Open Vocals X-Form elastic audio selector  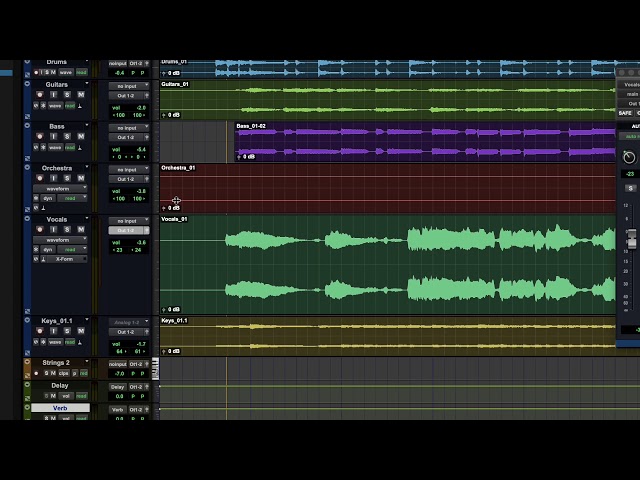(x=67, y=259)
